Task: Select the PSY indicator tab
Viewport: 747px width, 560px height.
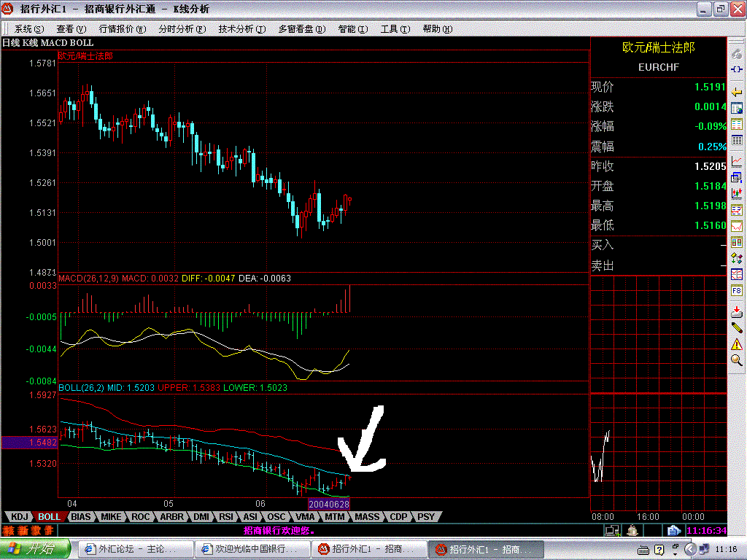Action: click(x=425, y=516)
